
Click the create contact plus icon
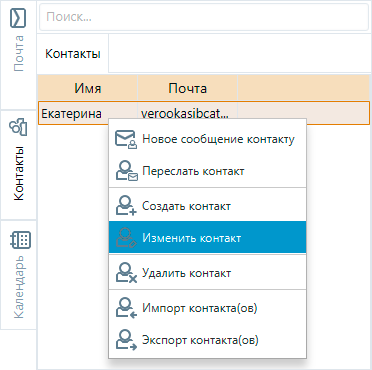tap(126, 206)
